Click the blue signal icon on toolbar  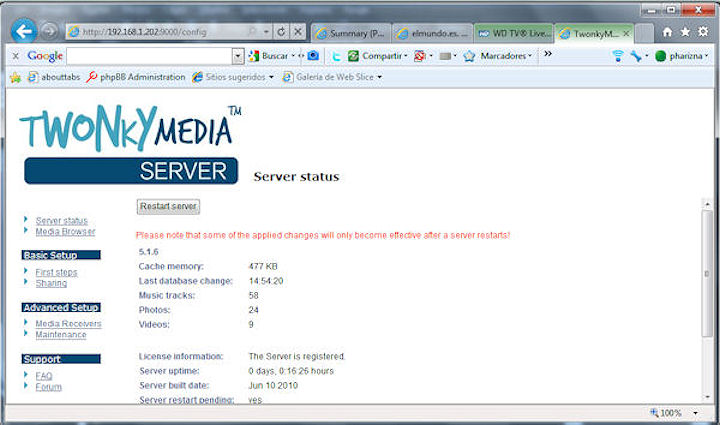click(x=618, y=56)
